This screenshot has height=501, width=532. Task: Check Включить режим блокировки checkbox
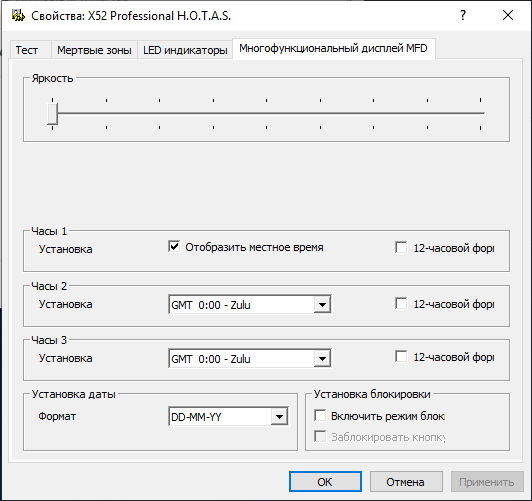320,415
